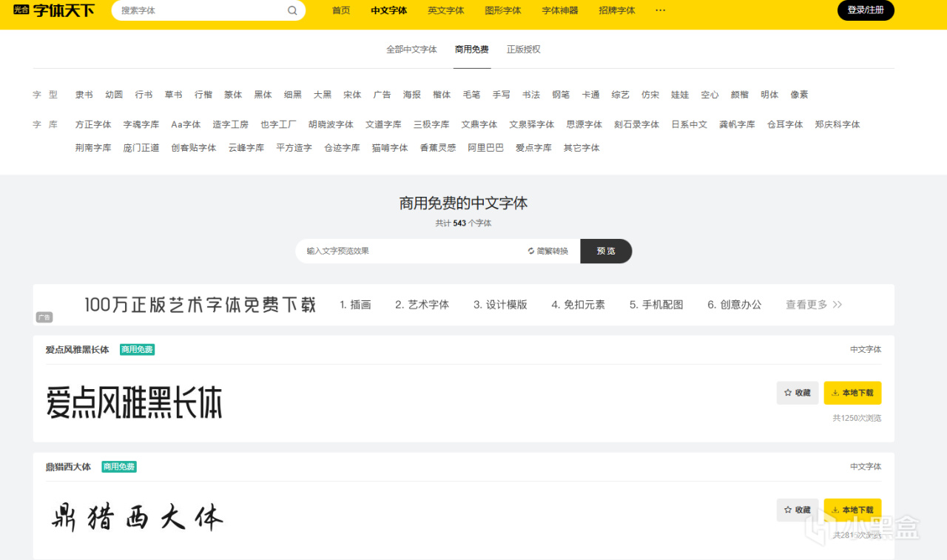947x560 pixels.
Task: Open the 鼎猎西大体 font title
Action: point(68,467)
